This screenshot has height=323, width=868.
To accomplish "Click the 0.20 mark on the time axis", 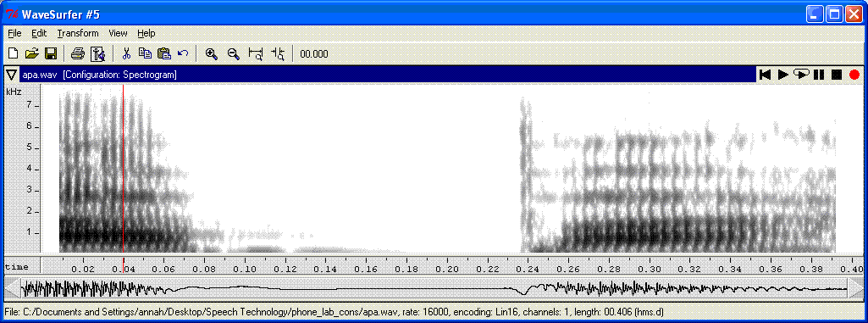I will [x=447, y=269].
